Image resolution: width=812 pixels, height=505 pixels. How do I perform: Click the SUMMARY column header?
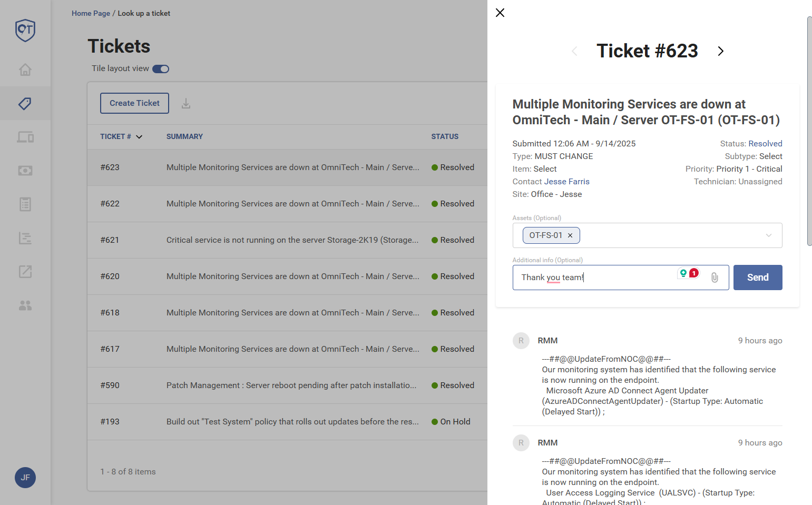point(184,136)
